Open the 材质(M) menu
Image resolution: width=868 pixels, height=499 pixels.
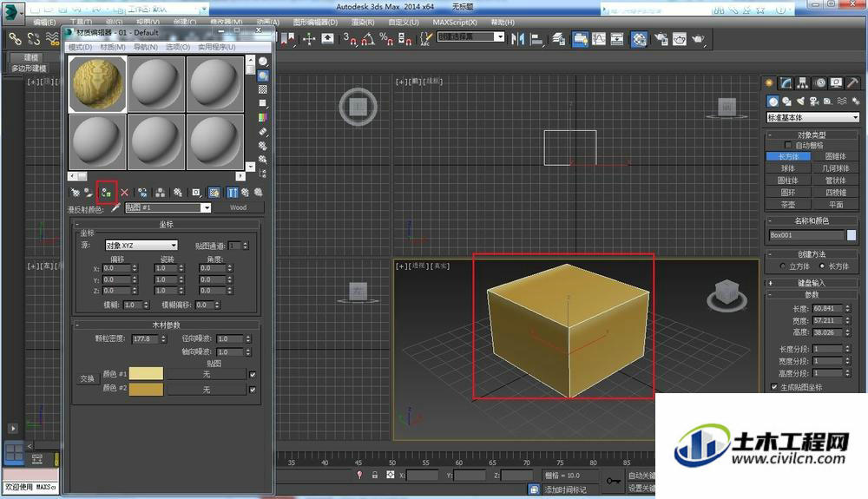pyautogui.click(x=112, y=47)
